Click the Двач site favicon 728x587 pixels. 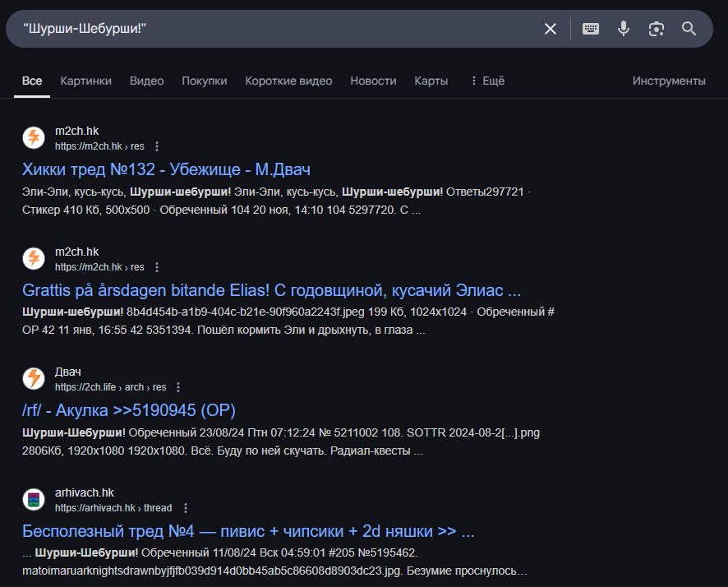(34, 378)
